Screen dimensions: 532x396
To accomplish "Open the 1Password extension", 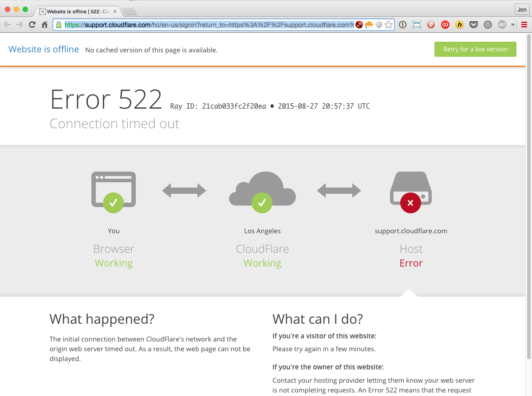I will [x=403, y=25].
